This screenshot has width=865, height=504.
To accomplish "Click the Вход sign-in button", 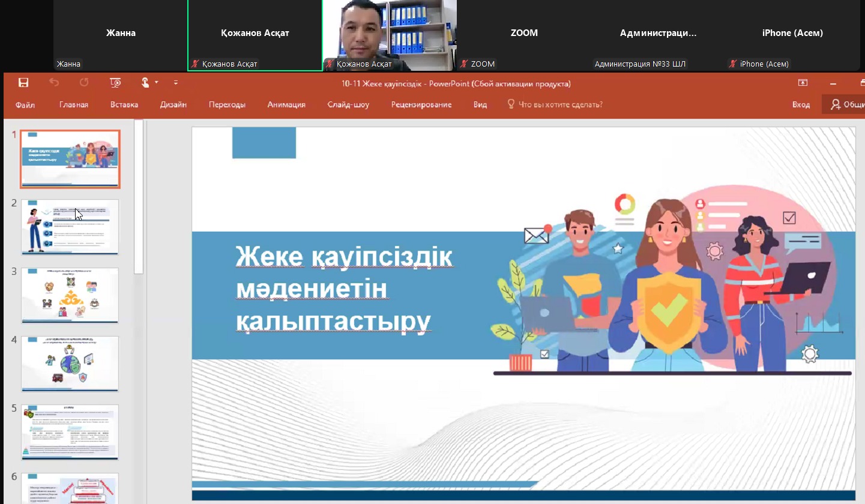I will click(801, 105).
